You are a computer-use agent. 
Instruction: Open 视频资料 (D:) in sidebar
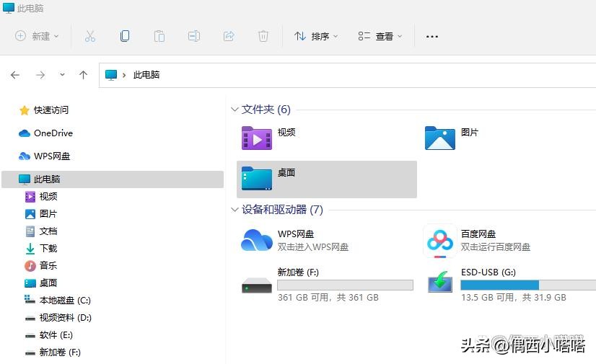(58, 318)
